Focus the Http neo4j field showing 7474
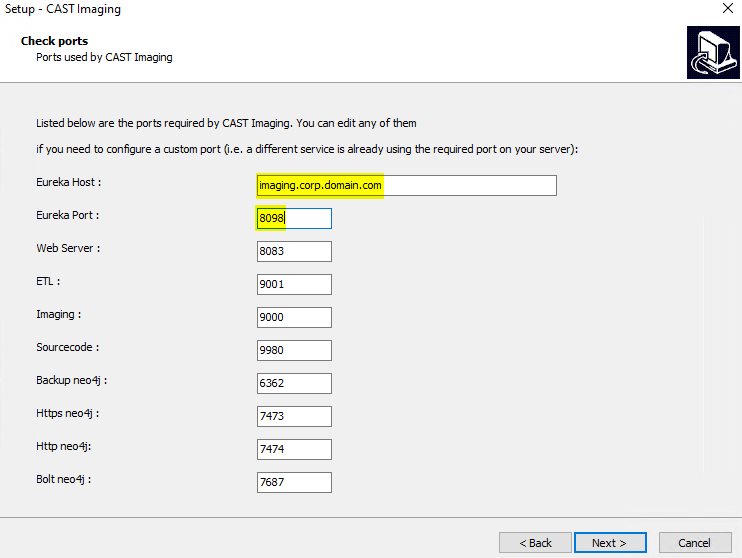 point(294,449)
